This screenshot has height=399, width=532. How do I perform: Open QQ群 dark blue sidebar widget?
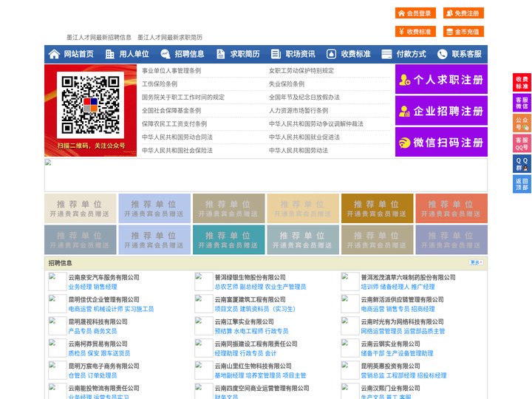522,164
